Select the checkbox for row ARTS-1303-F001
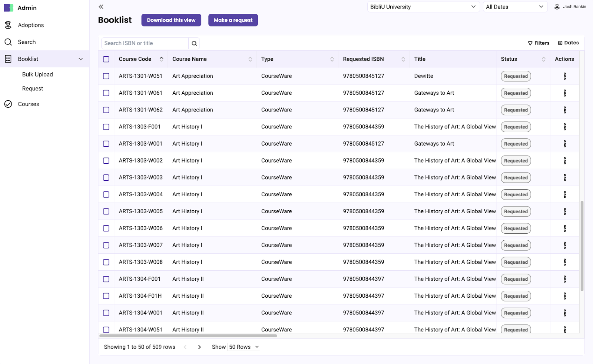The width and height of the screenshot is (593, 364). pyautogui.click(x=106, y=127)
